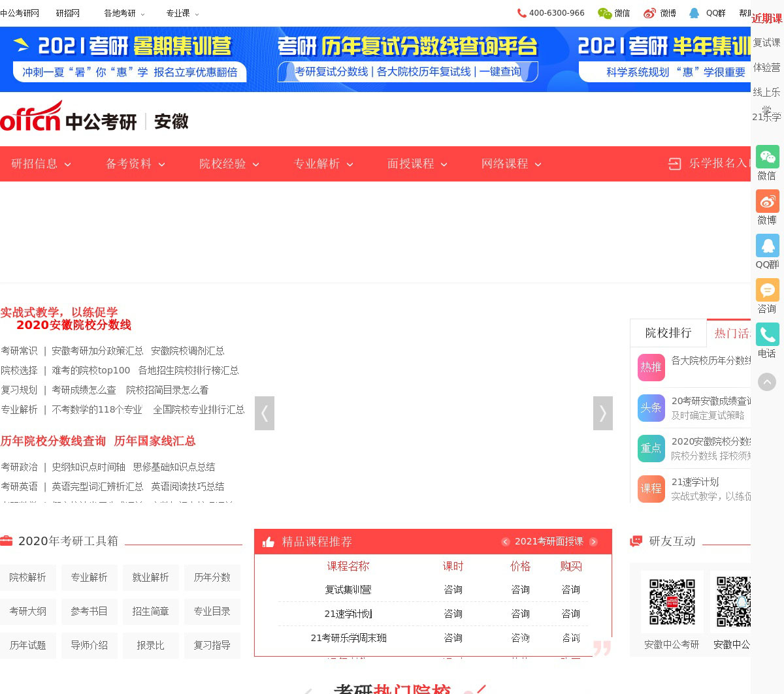Image resolution: width=784 pixels, height=694 pixels.
Task: Expand the 备考资料 nav menu
Action: coord(135,164)
